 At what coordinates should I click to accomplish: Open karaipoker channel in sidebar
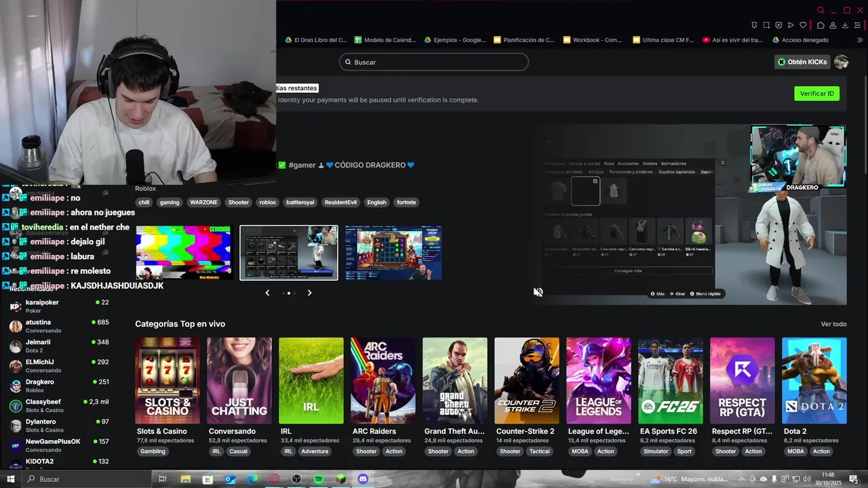click(x=60, y=306)
